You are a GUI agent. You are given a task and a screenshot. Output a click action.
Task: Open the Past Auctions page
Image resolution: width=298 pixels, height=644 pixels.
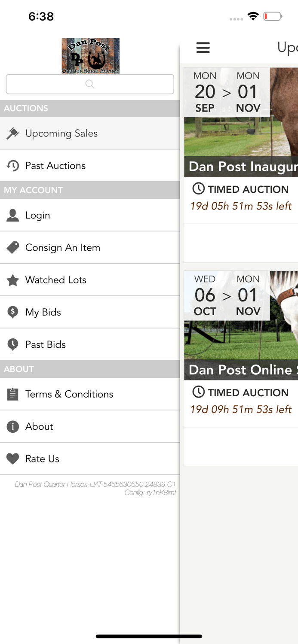pyautogui.click(x=56, y=165)
